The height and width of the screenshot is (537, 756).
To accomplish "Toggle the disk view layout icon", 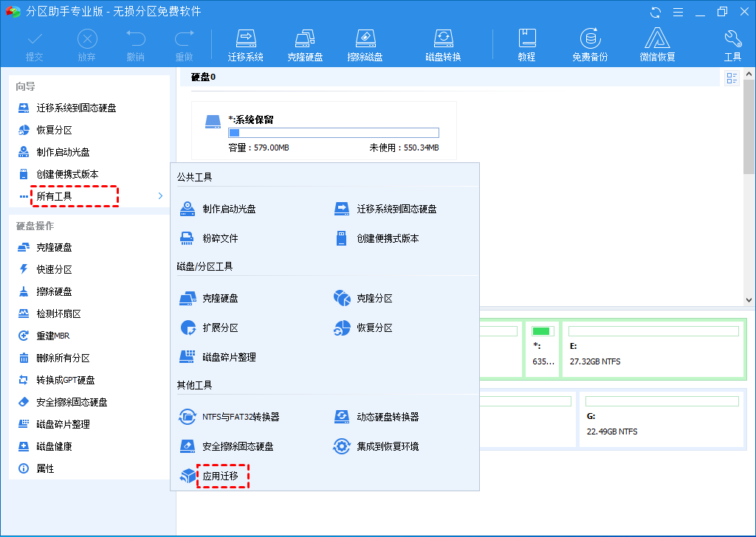I will pos(732,77).
